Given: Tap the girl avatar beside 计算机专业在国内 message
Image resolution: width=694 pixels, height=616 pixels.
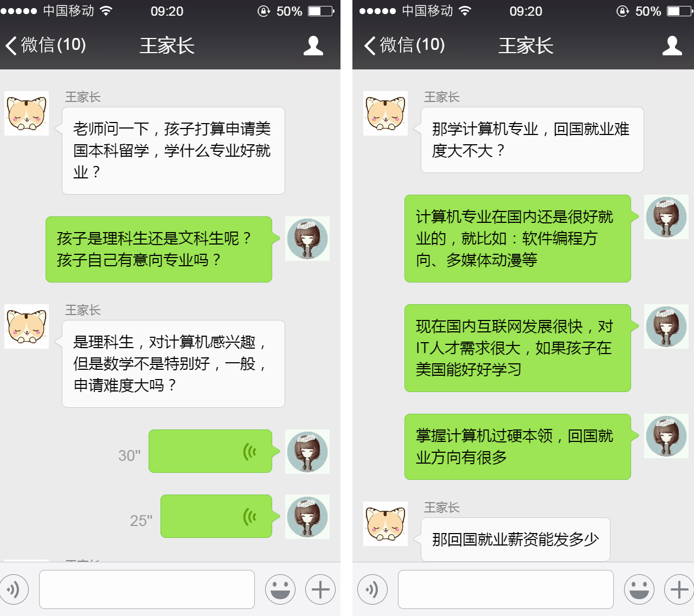Looking at the screenshot, I should pos(666,217).
